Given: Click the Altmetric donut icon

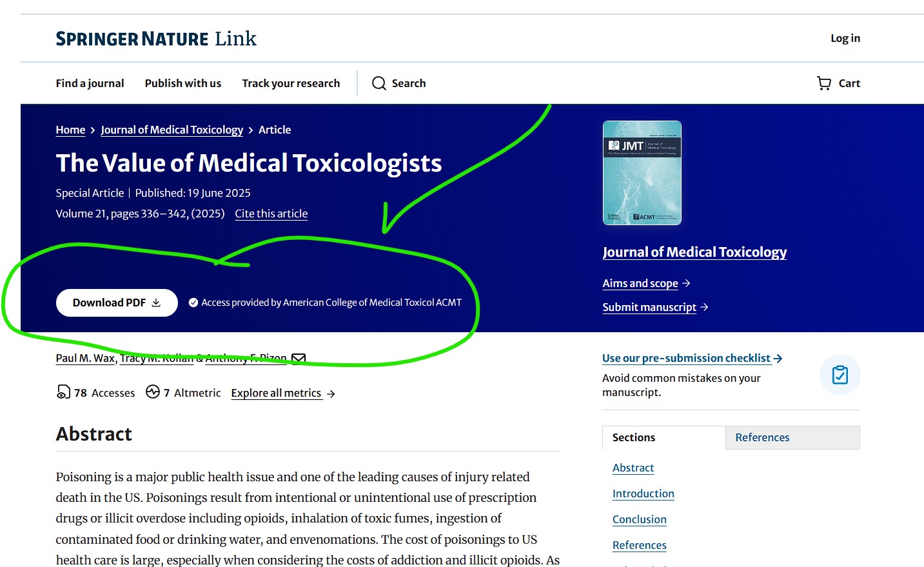Looking at the screenshot, I should [153, 392].
